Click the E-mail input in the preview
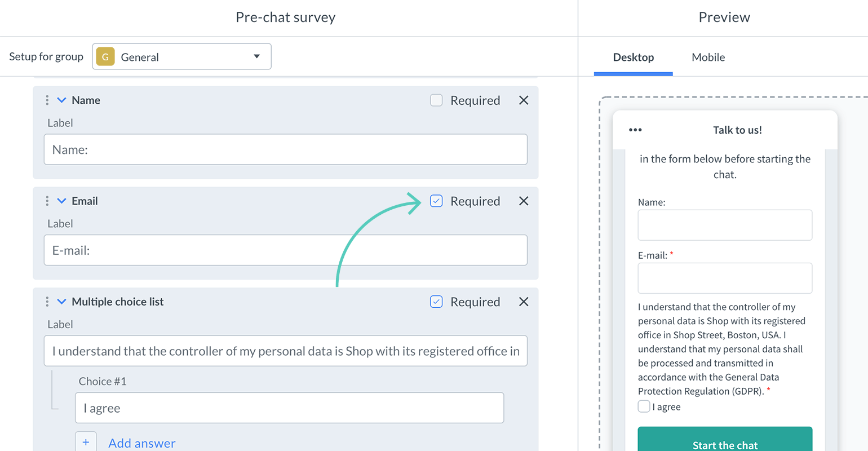The width and height of the screenshot is (868, 451). point(725,278)
